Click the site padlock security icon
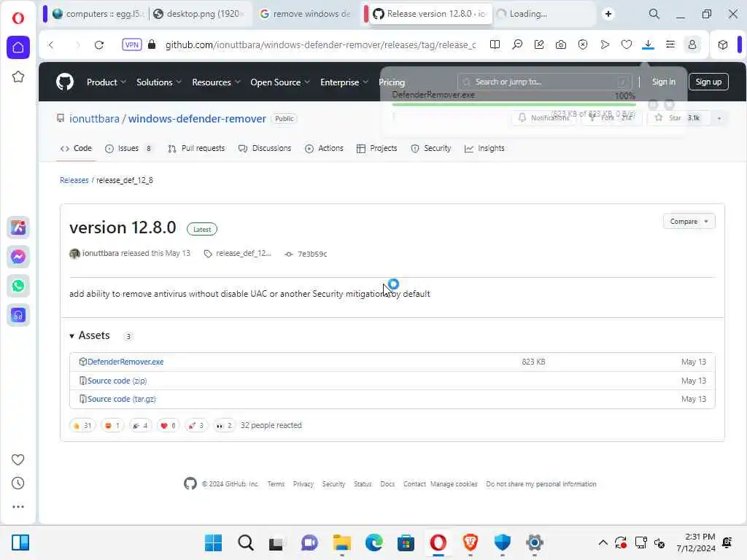Image resolution: width=747 pixels, height=560 pixels. [152, 44]
